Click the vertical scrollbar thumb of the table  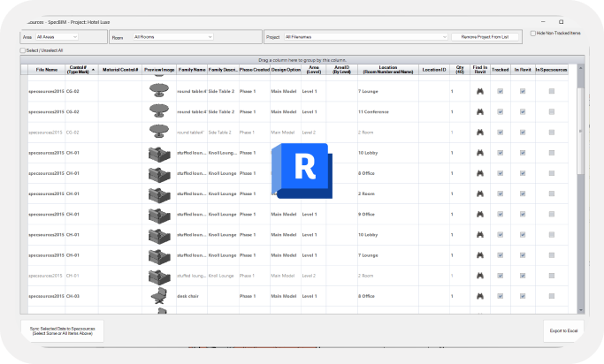click(x=580, y=131)
